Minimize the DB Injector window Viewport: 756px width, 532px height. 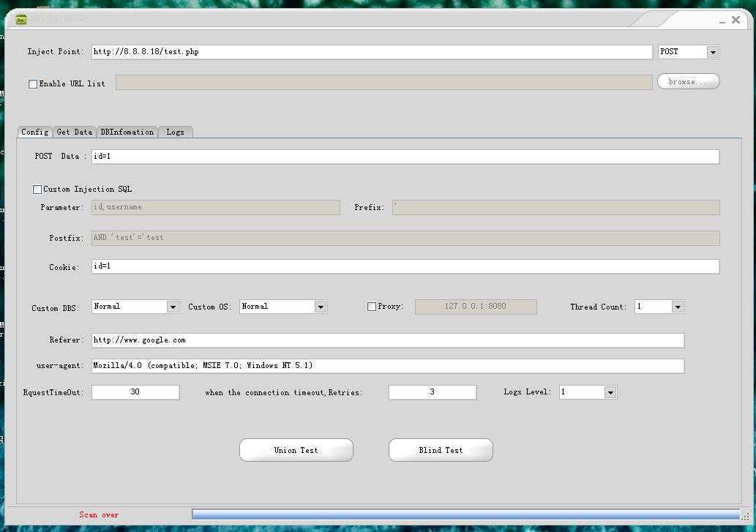(722, 21)
